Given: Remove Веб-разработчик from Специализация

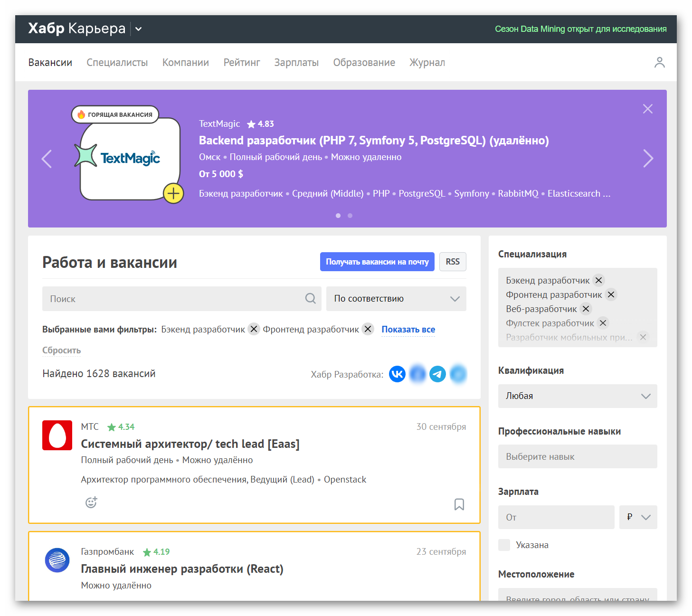Looking at the screenshot, I should 586,309.
